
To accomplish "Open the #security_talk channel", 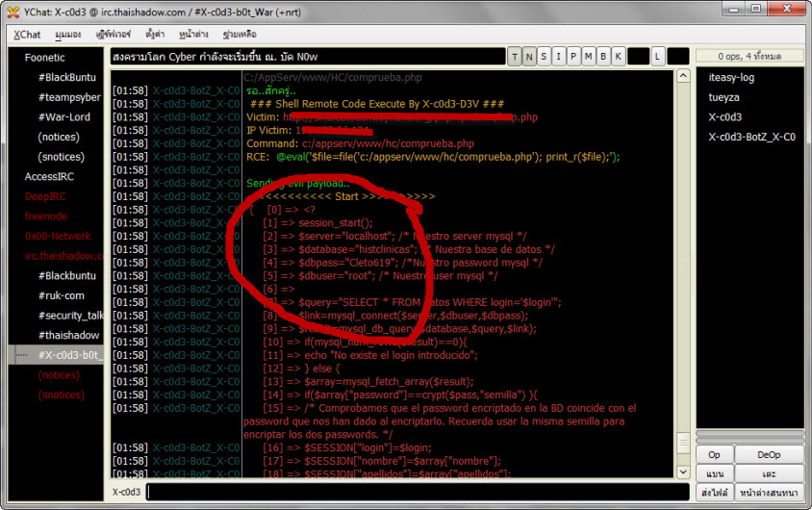I will tap(70, 316).
